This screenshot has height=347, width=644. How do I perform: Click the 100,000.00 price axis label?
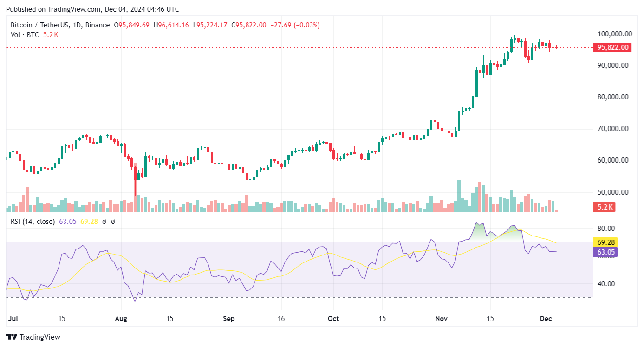615,34
